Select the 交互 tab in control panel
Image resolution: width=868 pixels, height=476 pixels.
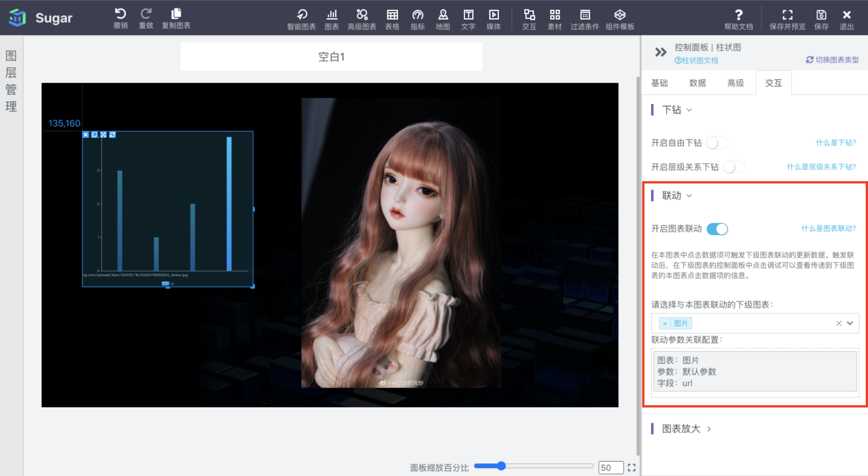tap(773, 83)
